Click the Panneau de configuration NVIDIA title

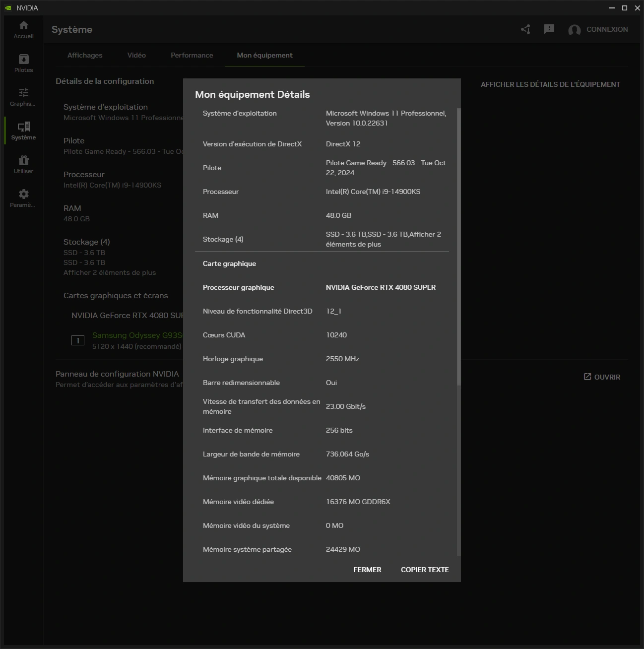click(117, 374)
